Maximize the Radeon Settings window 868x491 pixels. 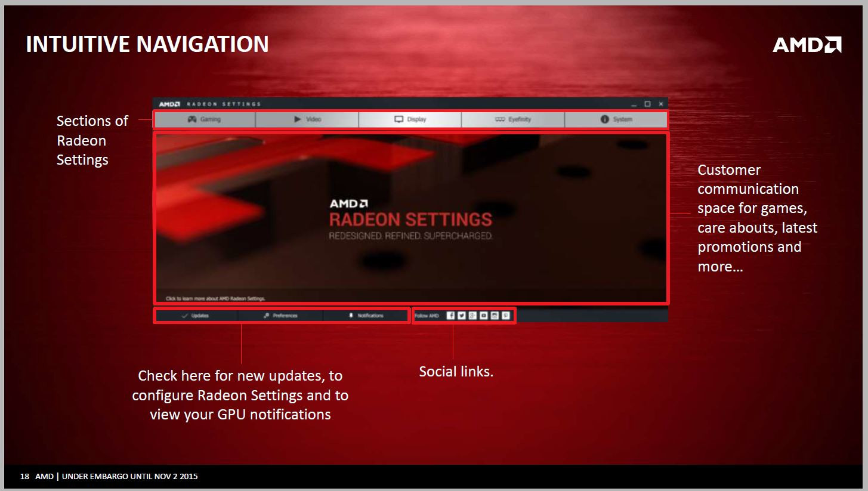647,104
